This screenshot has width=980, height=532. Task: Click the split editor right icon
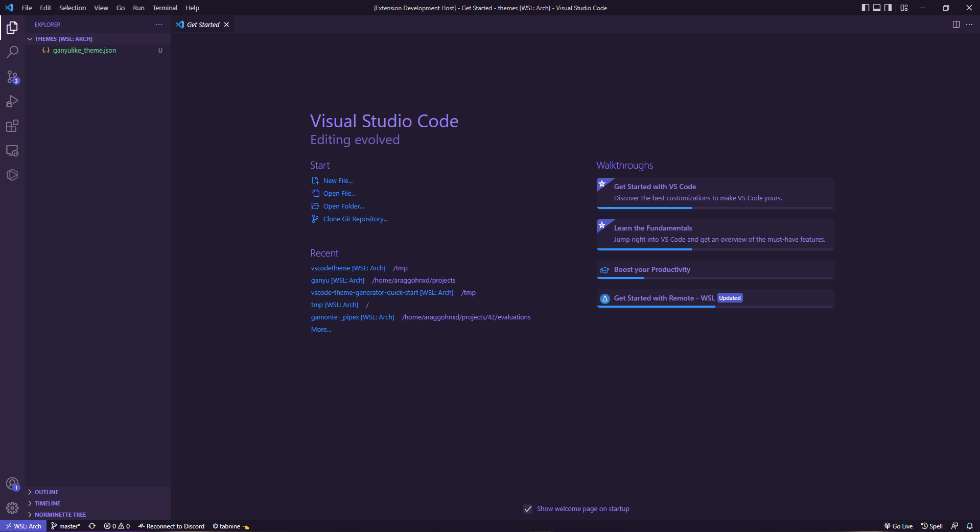[956, 25]
